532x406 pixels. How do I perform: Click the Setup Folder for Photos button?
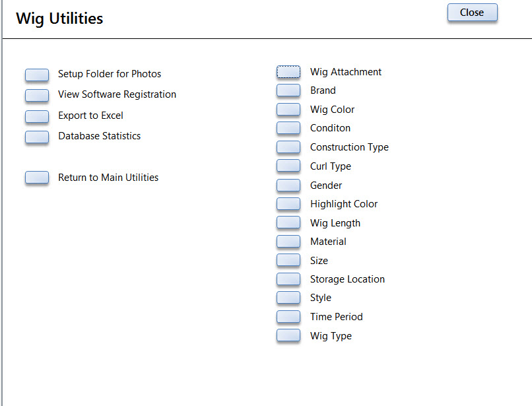point(37,75)
